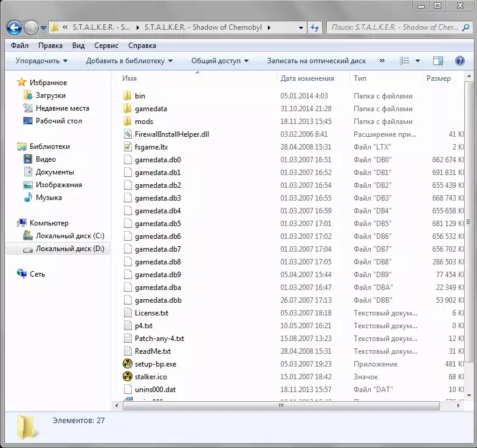Select the gamedata folder icon
The image size is (477, 448).
pyautogui.click(x=127, y=108)
